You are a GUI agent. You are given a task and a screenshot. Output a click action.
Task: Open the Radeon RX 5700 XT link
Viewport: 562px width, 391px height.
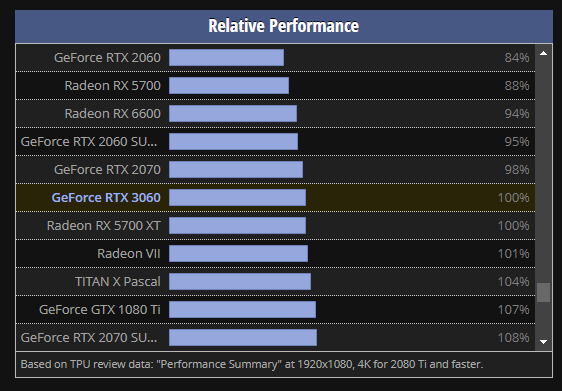pos(104,225)
